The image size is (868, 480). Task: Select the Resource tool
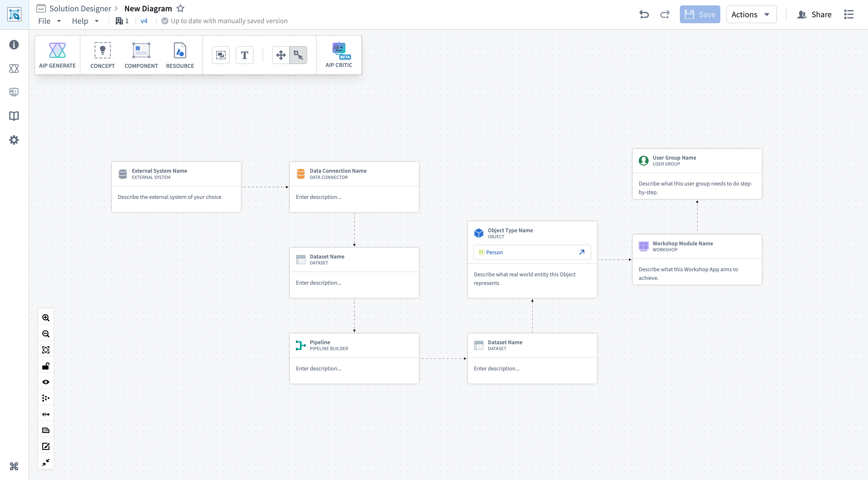180,55
